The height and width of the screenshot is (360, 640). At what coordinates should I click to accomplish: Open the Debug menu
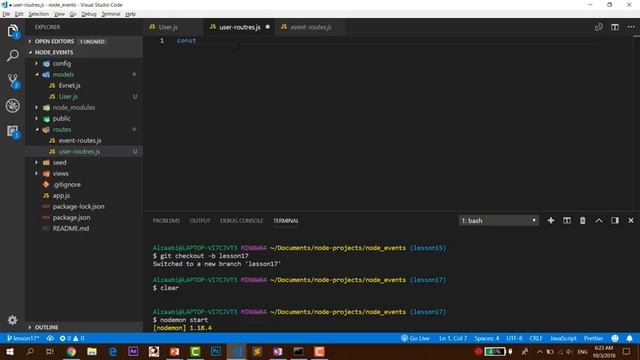tap(89, 14)
